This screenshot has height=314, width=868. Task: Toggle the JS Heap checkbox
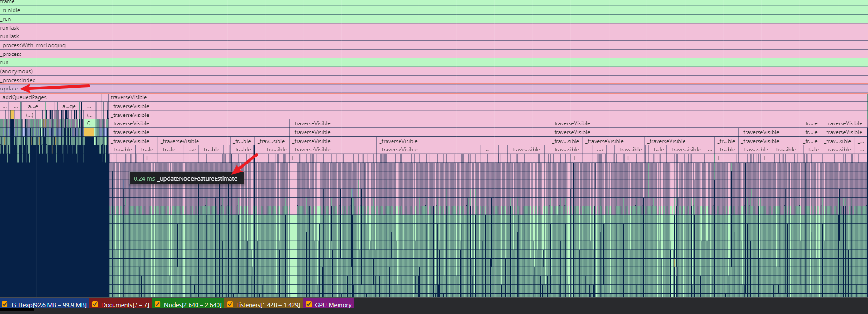point(5,304)
